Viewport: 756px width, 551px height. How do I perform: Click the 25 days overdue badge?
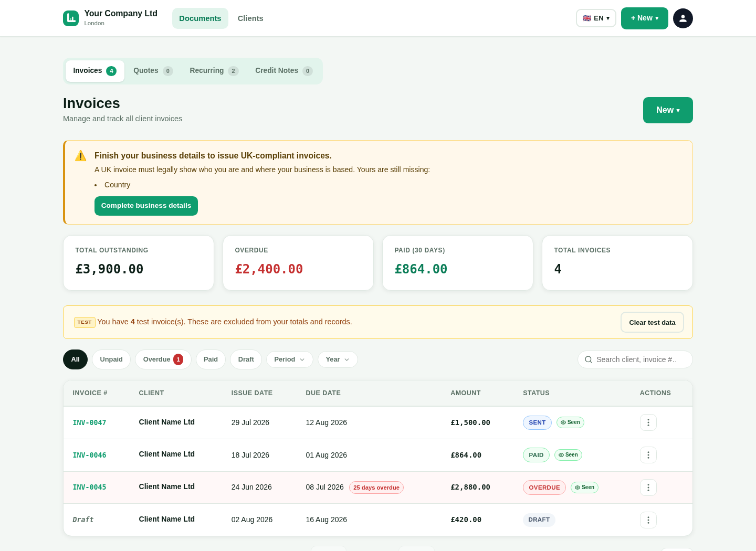[376, 488]
